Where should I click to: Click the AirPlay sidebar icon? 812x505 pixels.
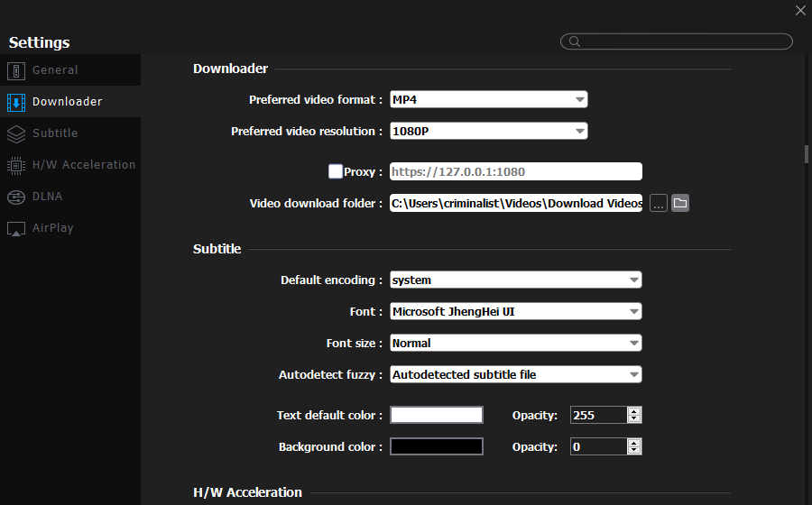[x=16, y=228]
